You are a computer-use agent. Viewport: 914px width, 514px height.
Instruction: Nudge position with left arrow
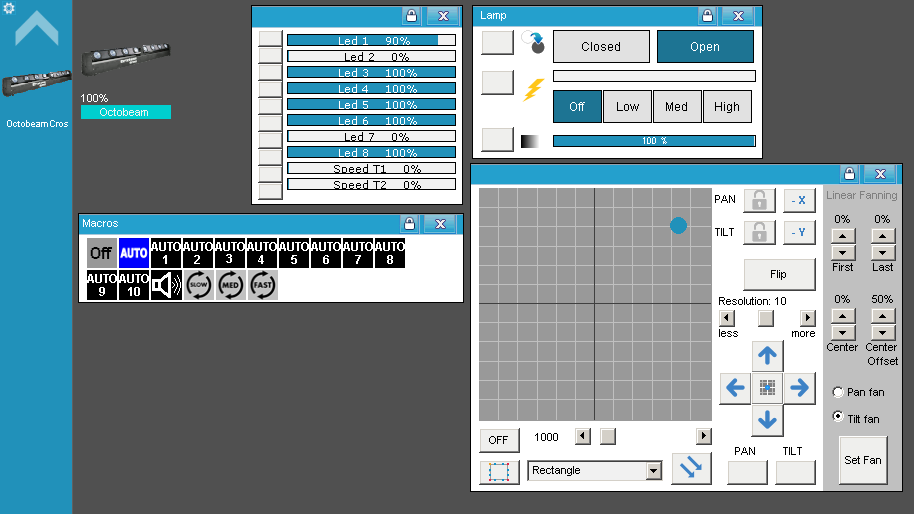coord(735,388)
